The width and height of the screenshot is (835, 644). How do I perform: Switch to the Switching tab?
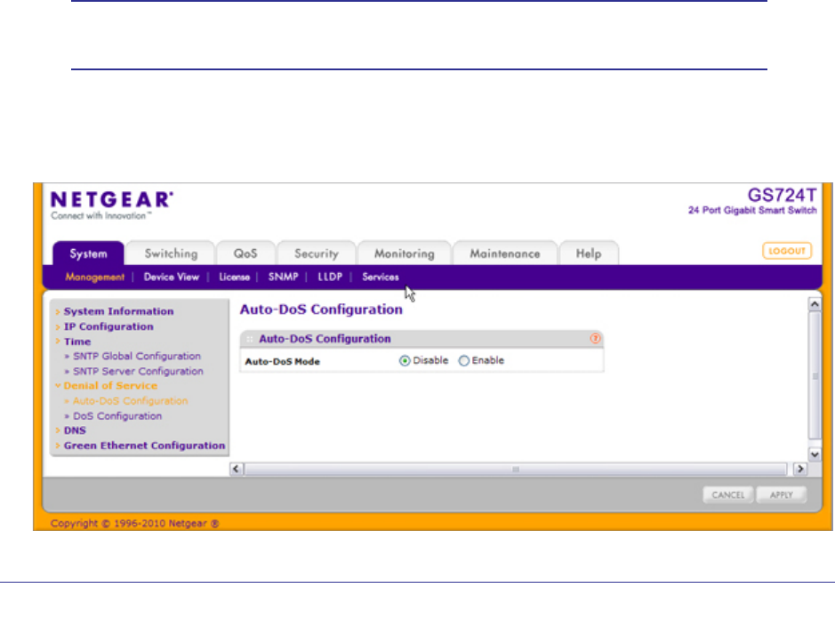tap(171, 254)
